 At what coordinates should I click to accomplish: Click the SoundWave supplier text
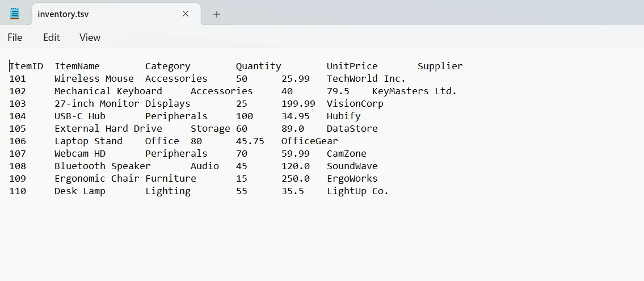[x=352, y=166]
